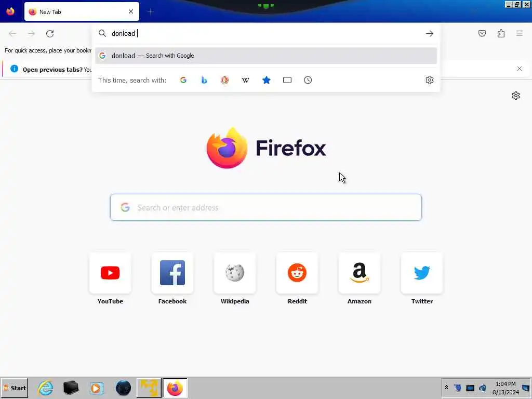Click the Firefox View icon left of the tabs

pos(10,11)
